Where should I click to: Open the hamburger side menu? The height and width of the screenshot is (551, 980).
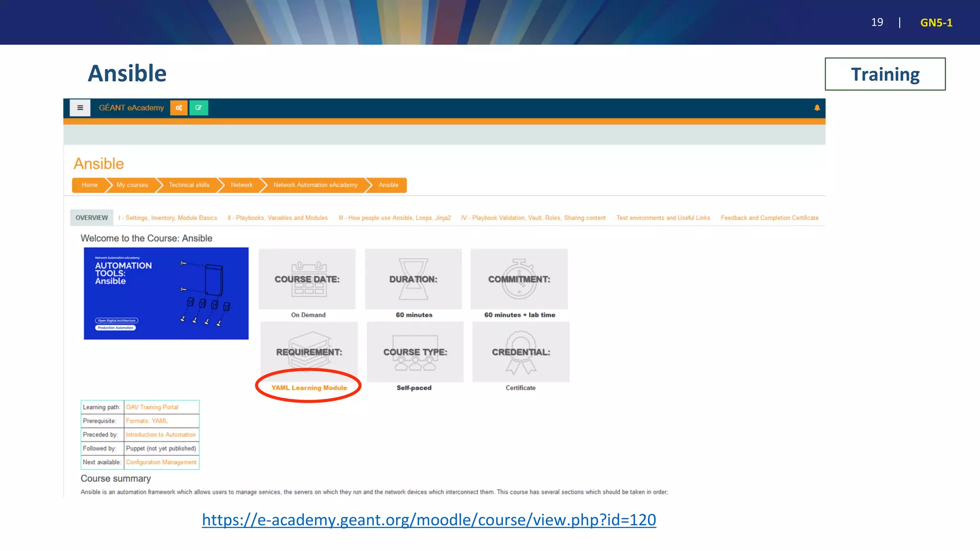pyautogui.click(x=80, y=108)
